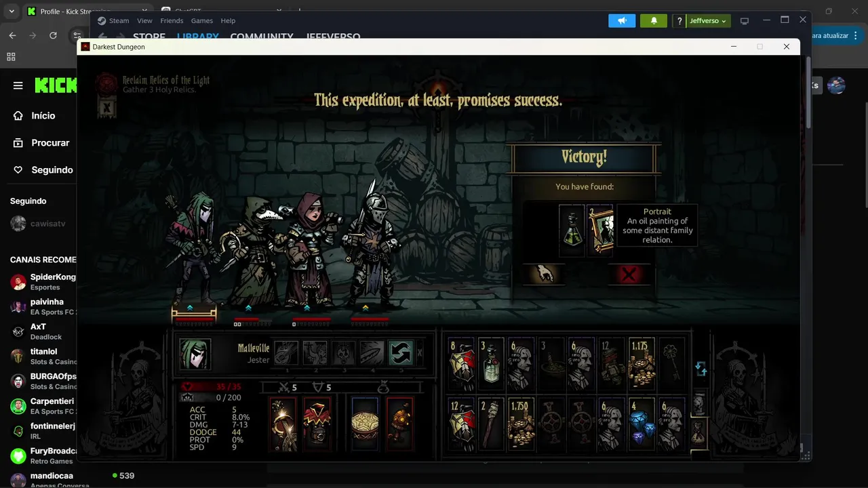Viewport: 868px width, 488px height.
Task: Dismiss the loot window with red X
Action: point(629,274)
